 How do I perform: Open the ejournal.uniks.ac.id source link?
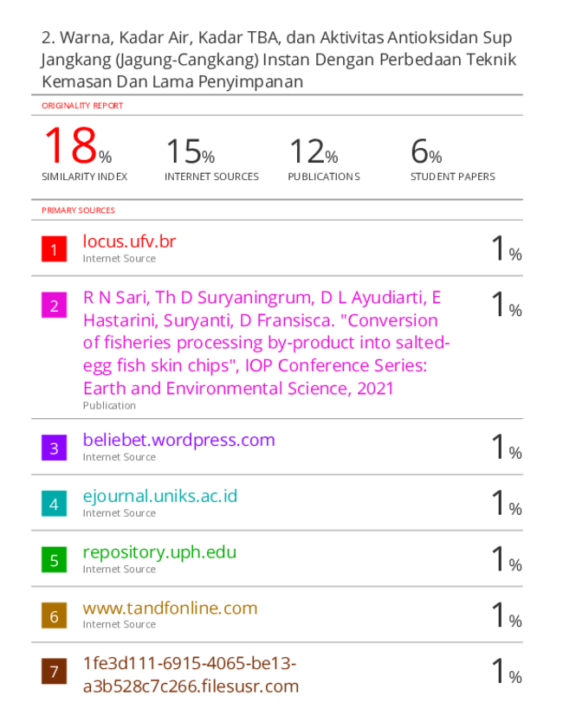[159, 496]
